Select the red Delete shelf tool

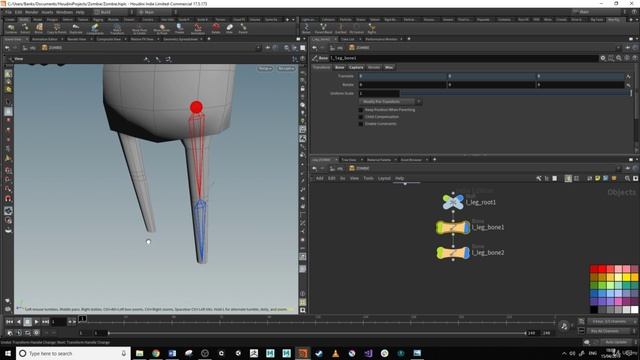216,29
